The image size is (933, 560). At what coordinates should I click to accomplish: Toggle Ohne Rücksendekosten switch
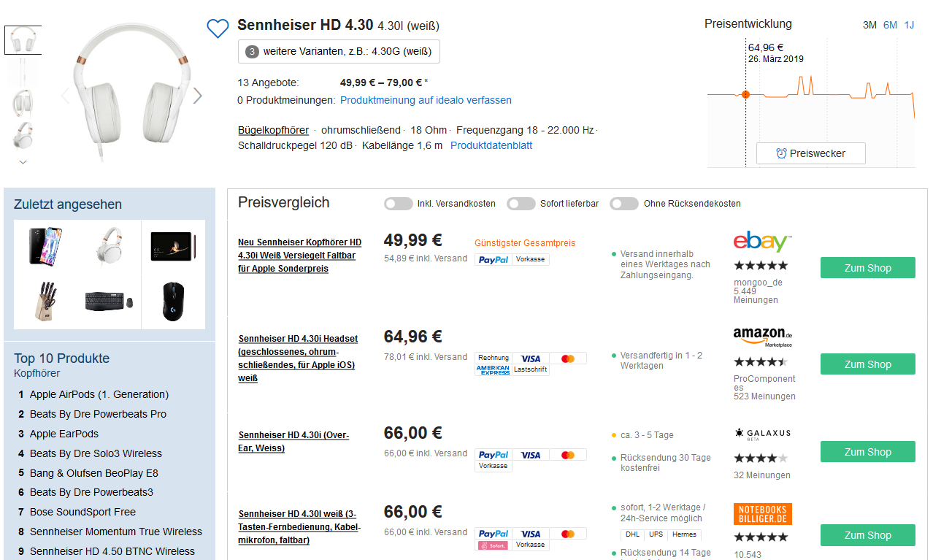(624, 204)
